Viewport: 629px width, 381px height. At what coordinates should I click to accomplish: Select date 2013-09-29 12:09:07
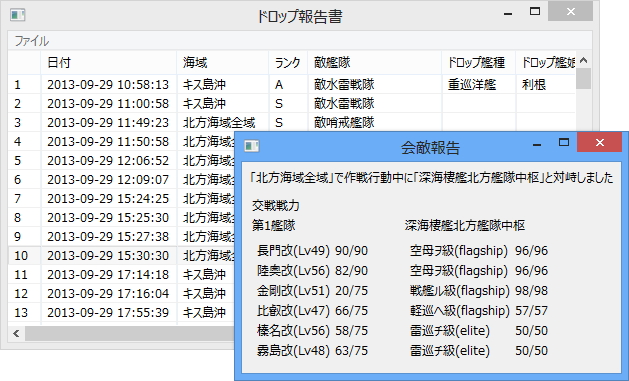coord(108,179)
